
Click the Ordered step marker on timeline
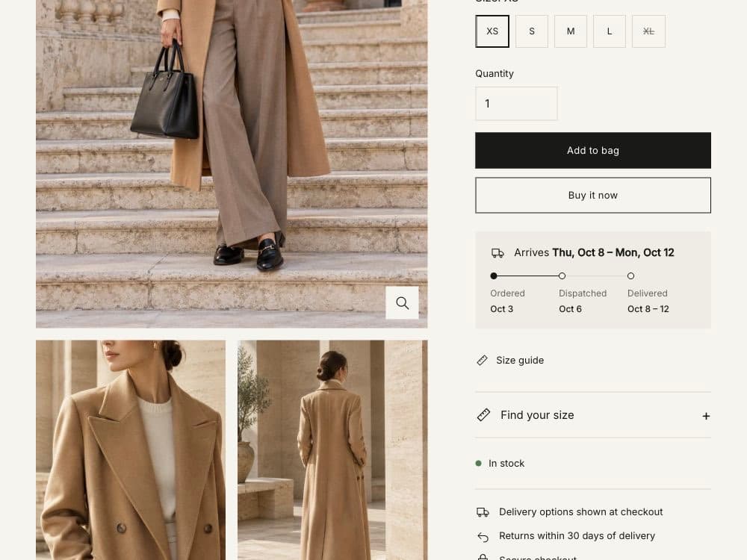[494, 276]
